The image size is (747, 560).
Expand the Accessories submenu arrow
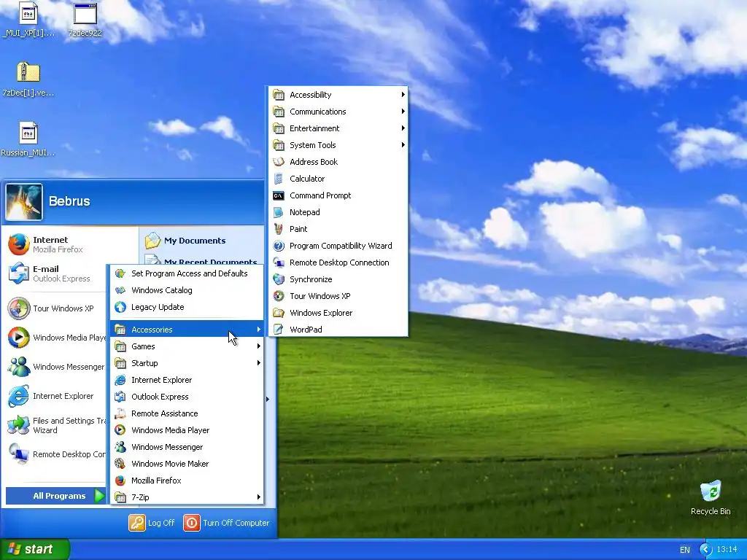pyautogui.click(x=259, y=330)
